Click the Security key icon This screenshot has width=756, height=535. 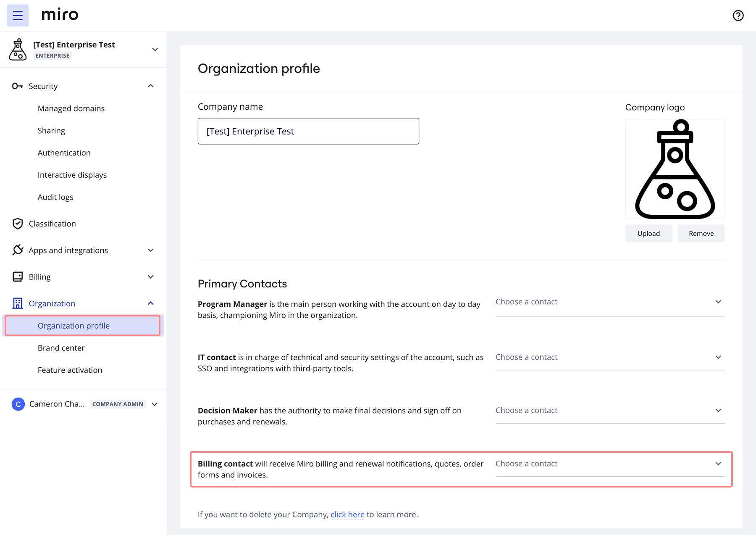tap(17, 86)
